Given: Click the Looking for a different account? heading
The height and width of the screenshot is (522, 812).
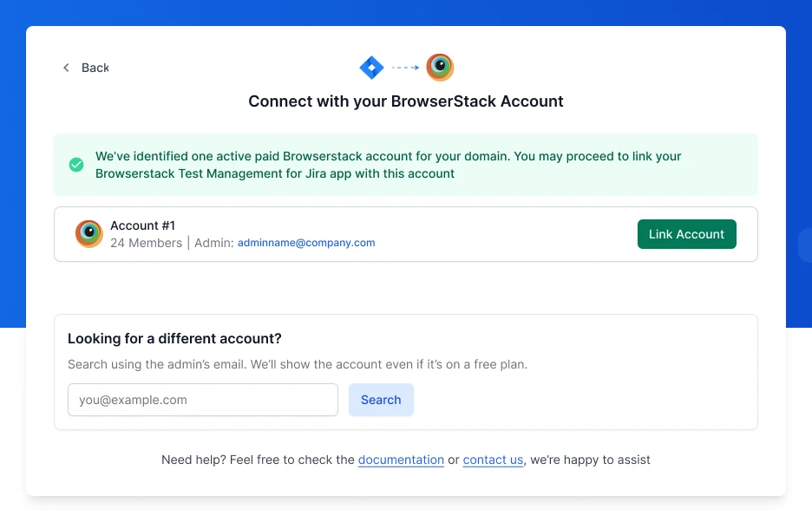Looking at the screenshot, I should [174, 339].
